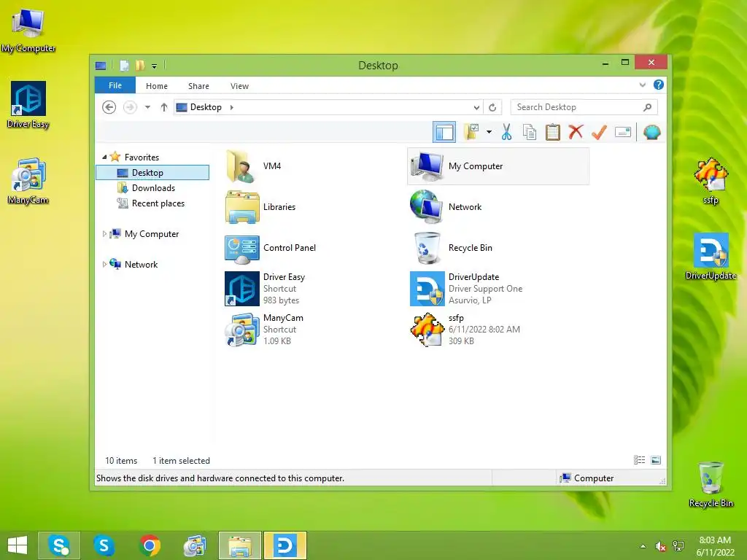Open the File menu tab
This screenshot has width=747, height=560.
tap(115, 86)
